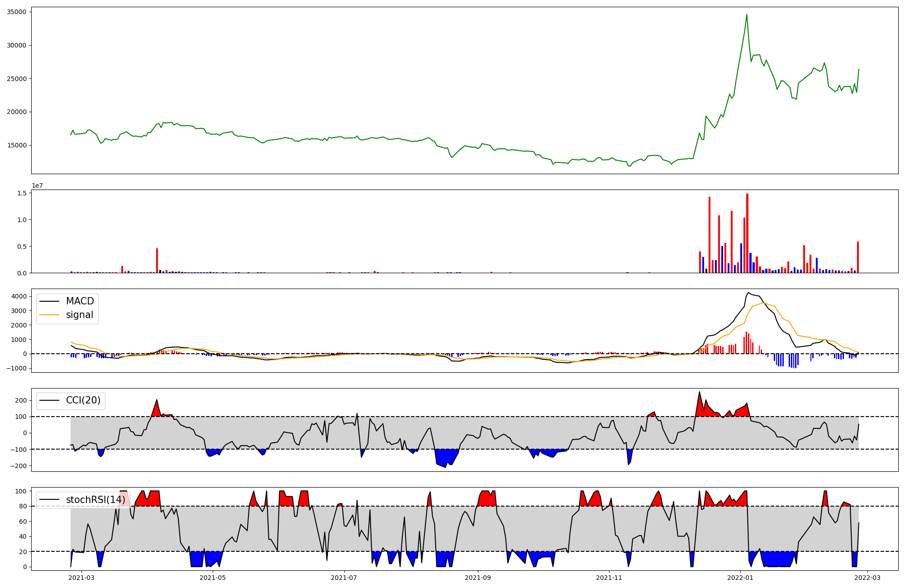Screen dimensions: 905x588
Task: Click the black MACD legend line sample
Action: coord(49,301)
